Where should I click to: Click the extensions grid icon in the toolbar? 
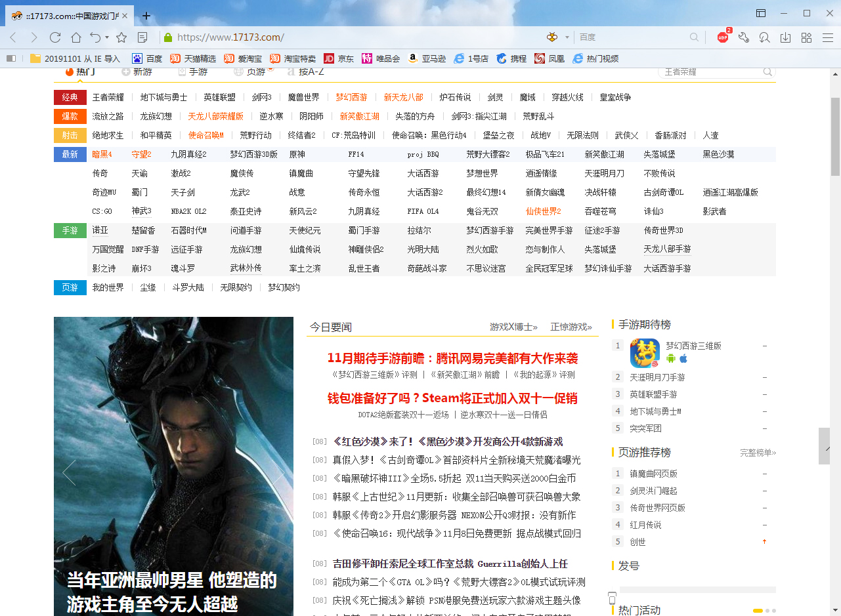tap(806, 37)
